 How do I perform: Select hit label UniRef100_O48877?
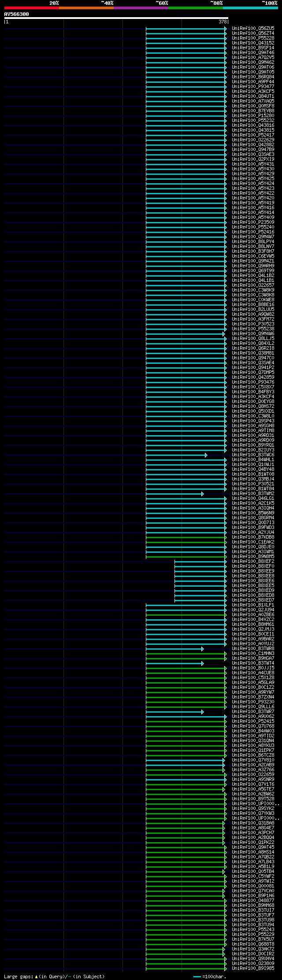click(253, 900)
